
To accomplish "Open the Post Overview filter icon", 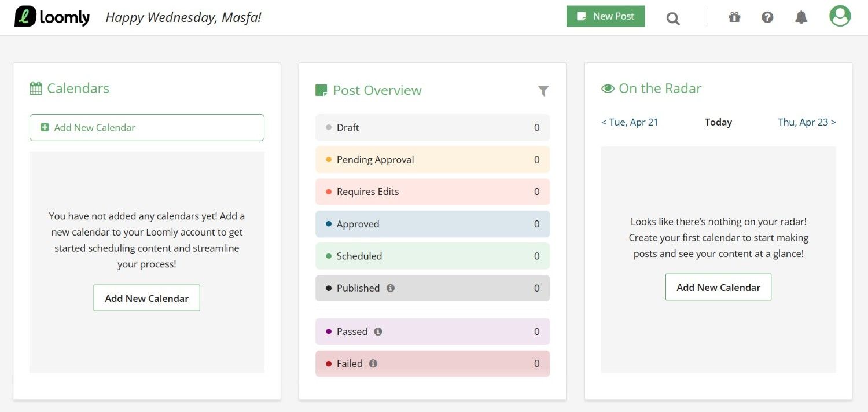I will pos(543,91).
